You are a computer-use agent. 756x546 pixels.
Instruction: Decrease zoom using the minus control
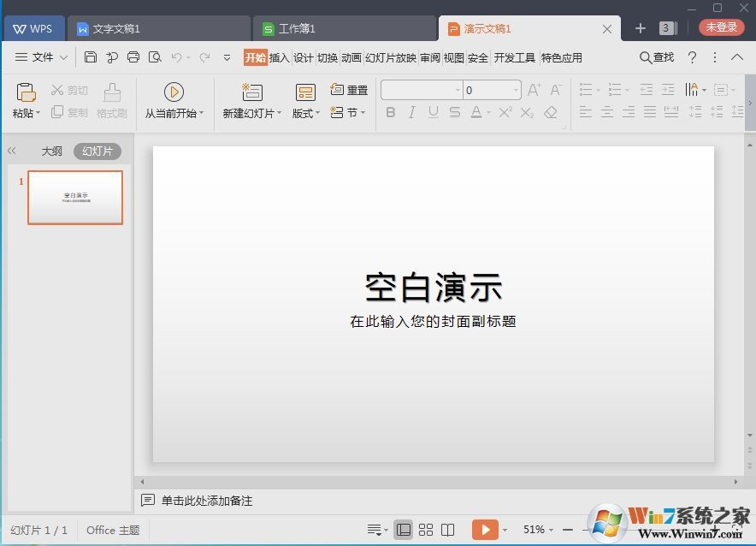(567, 529)
